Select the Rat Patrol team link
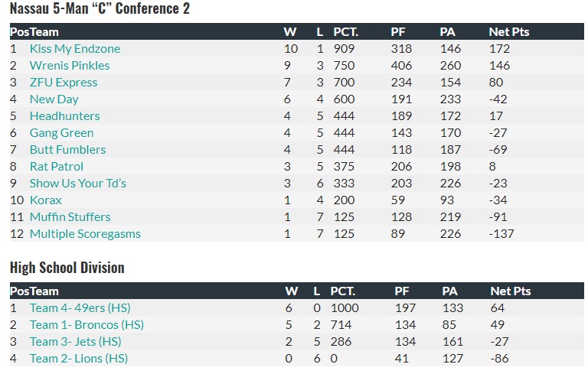The height and width of the screenshot is (374, 588). [57, 167]
